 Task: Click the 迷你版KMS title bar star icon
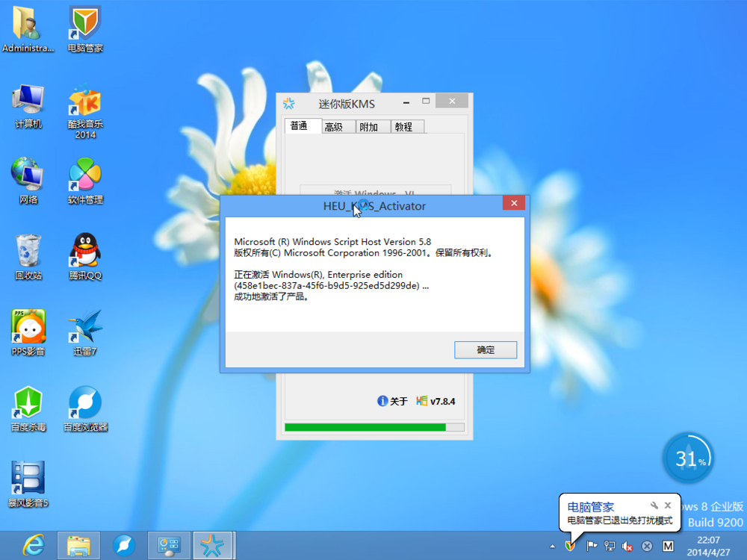pyautogui.click(x=288, y=103)
